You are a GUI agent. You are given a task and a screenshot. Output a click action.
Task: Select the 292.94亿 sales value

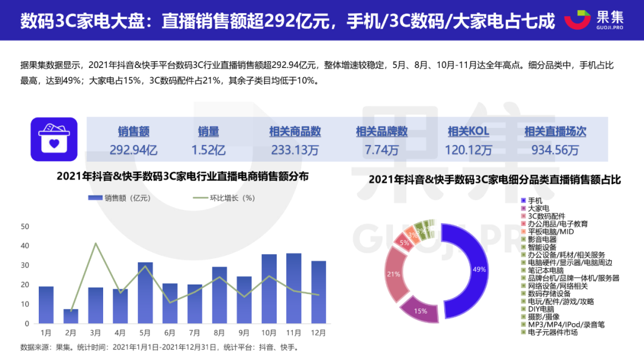click(134, 150)
